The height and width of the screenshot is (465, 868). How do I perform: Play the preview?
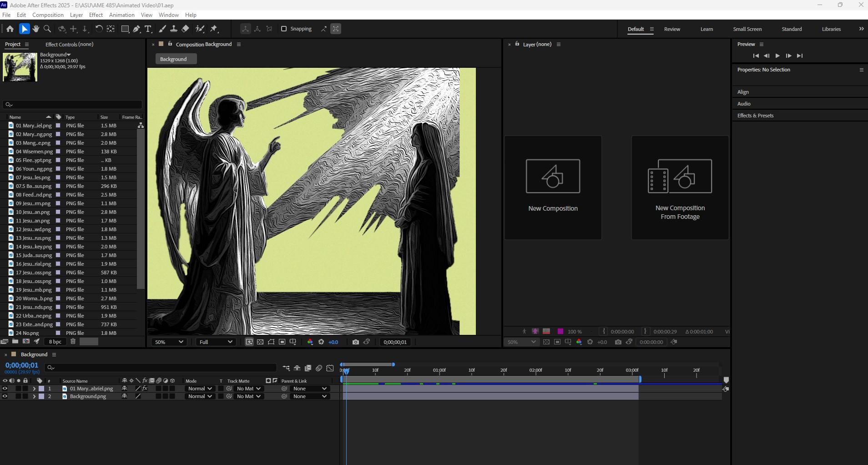(x=777, y=56)
